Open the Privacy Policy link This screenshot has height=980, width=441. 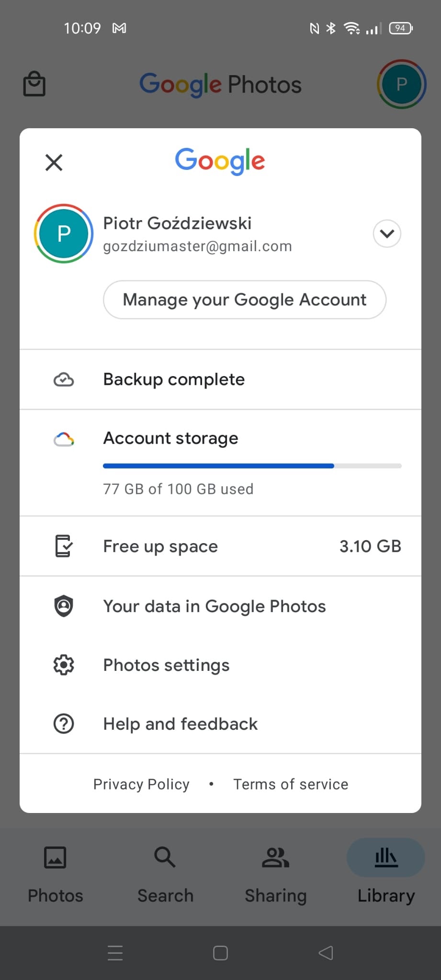click(x=141, y=784)
